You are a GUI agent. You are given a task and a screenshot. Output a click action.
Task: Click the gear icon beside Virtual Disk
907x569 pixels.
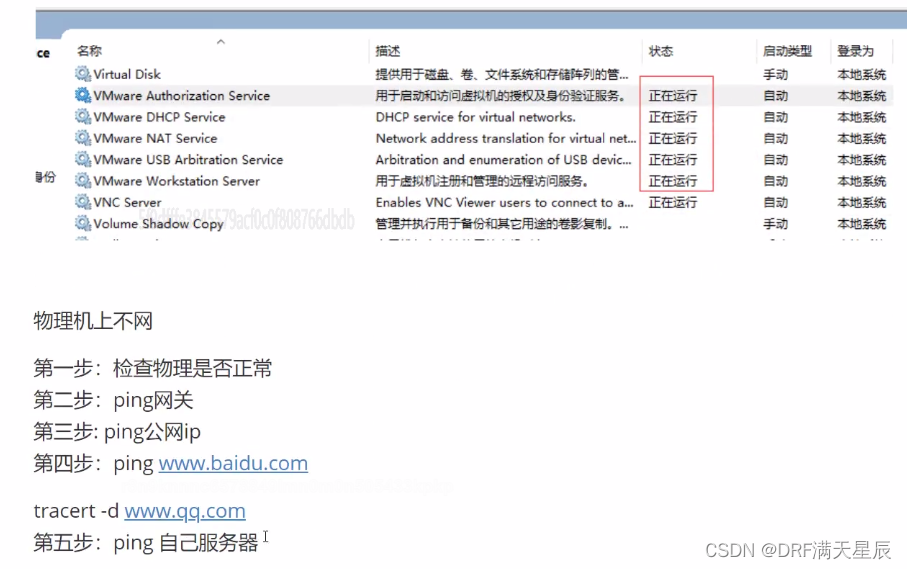(x=83, y=74)
